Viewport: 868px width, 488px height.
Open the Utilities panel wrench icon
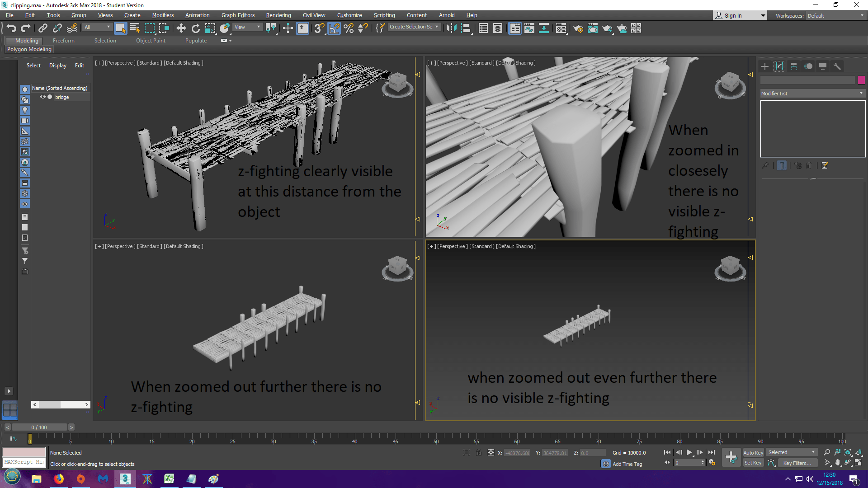tap(837, 66)
